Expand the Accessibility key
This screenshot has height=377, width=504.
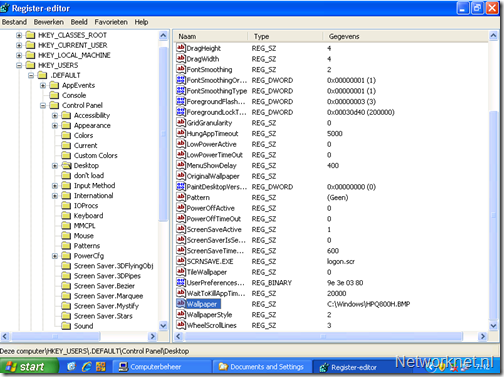[x=55, y=115]
